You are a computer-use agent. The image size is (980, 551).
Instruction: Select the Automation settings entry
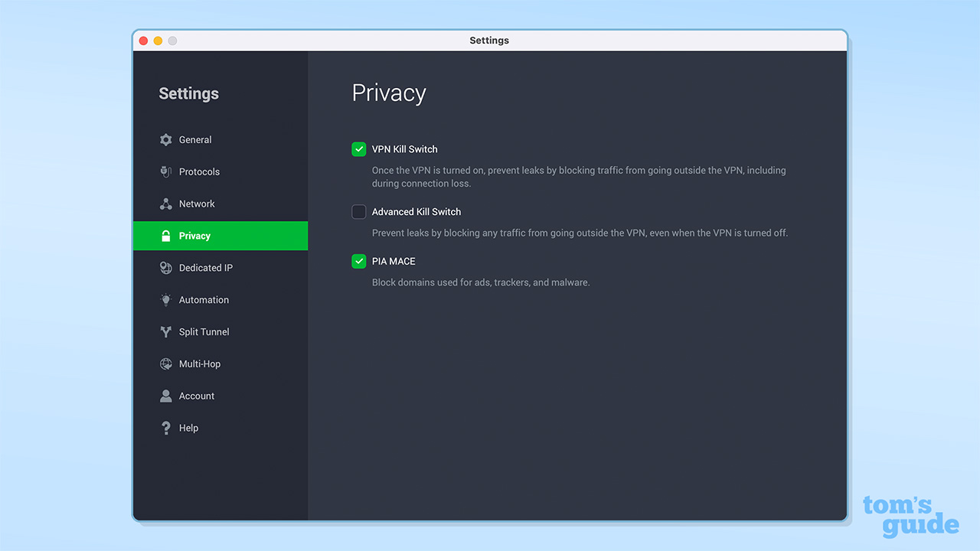(x=203, y=300)
